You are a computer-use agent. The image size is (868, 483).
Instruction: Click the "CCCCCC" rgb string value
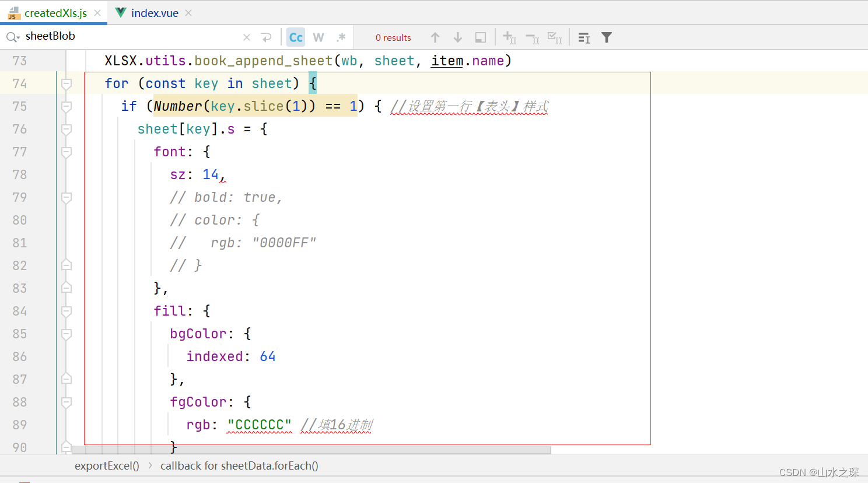pos(259,425)
